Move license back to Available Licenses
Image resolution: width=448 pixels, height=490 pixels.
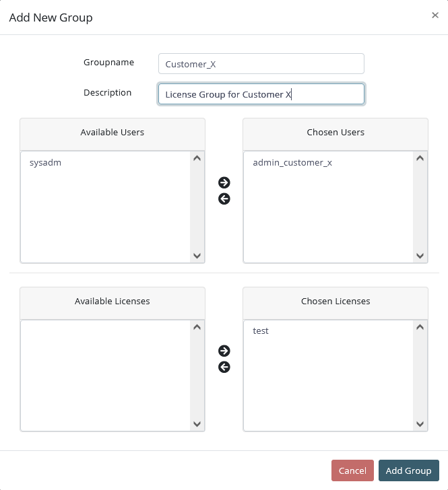[x=224, y=367]
